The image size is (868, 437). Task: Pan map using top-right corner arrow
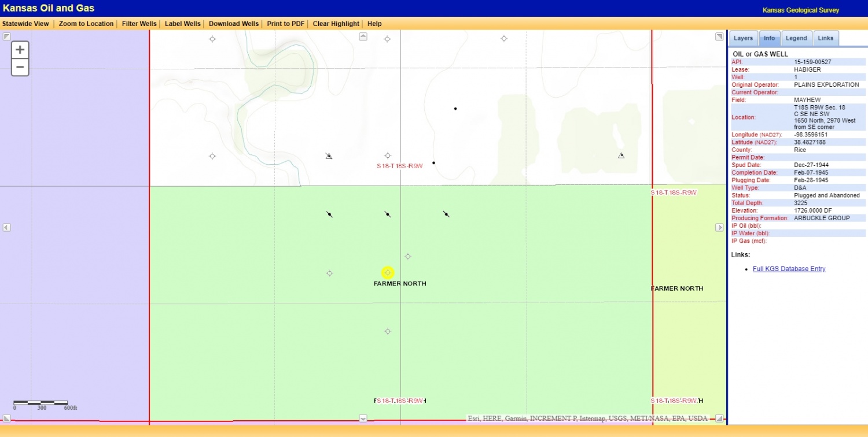pyautogui.click(x=719, y=37)
